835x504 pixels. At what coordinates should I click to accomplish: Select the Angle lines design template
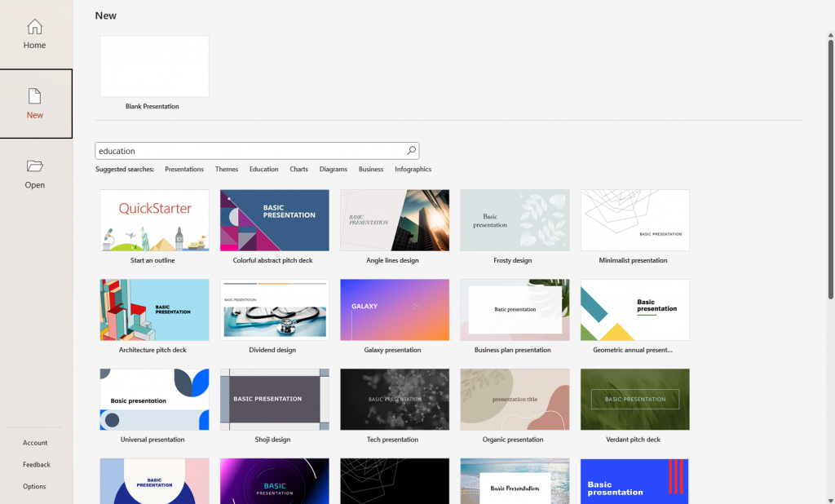point(395,220)
